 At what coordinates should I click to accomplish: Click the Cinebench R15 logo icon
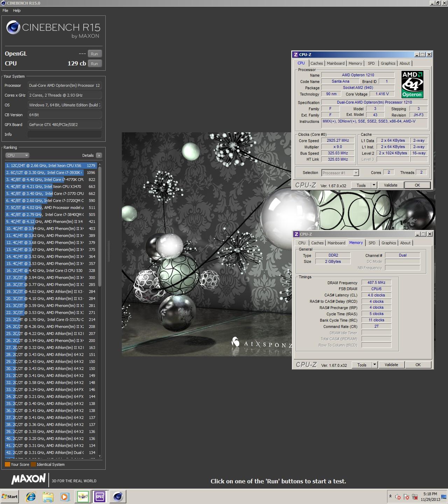click(x=13, y=28)
